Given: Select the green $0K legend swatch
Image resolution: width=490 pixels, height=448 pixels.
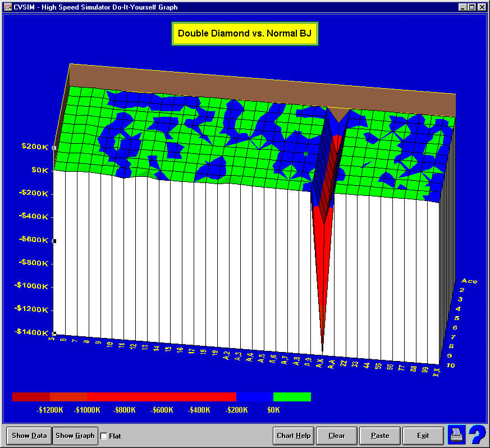Looking at the screenshot, I should pos(292,397).
